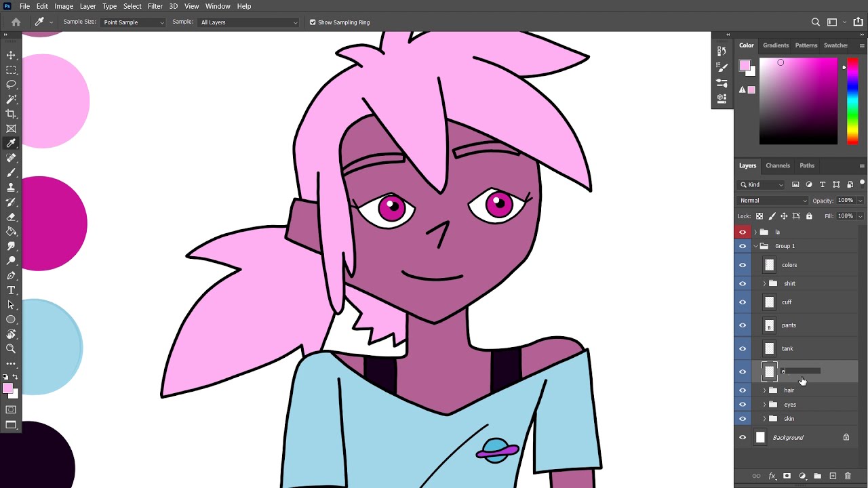Image resolution: width=868 pixels, height=488 pixels.
Task: Select the Lasso tool
Action: pyautogui.click(x=11, y=85)
